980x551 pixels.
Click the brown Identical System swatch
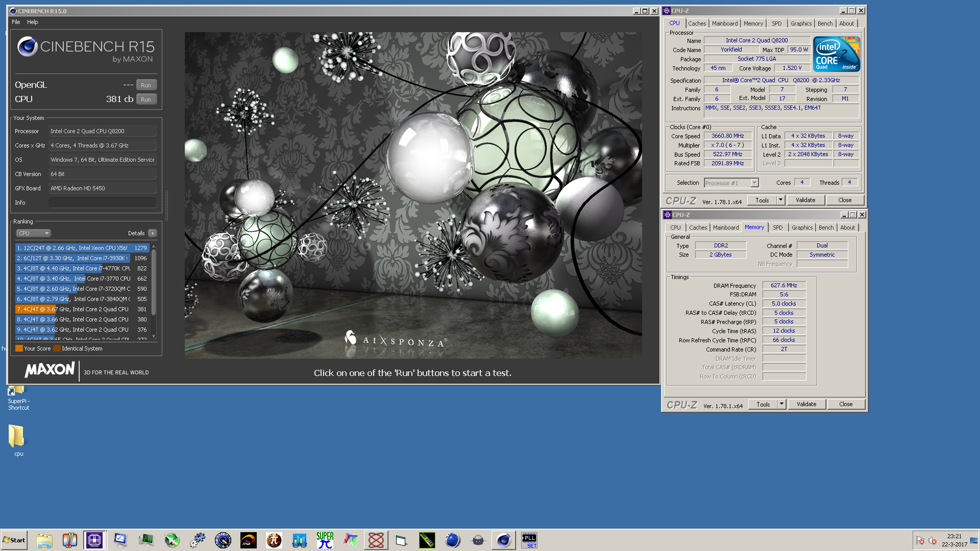point(57,348)
